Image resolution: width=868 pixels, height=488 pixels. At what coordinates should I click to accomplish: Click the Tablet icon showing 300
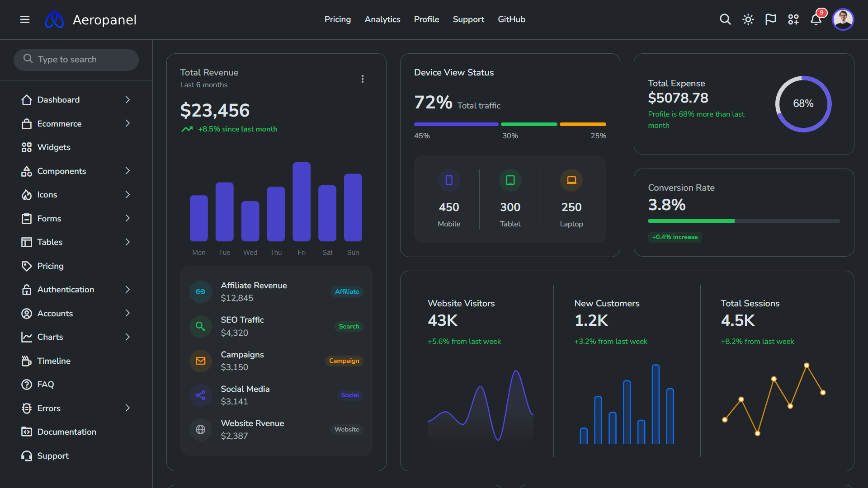[x=510, y=180]
